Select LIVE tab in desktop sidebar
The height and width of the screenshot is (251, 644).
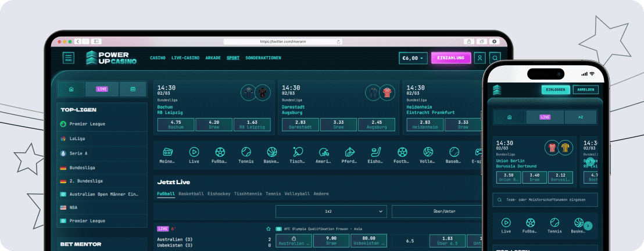[x=102, y=89]
